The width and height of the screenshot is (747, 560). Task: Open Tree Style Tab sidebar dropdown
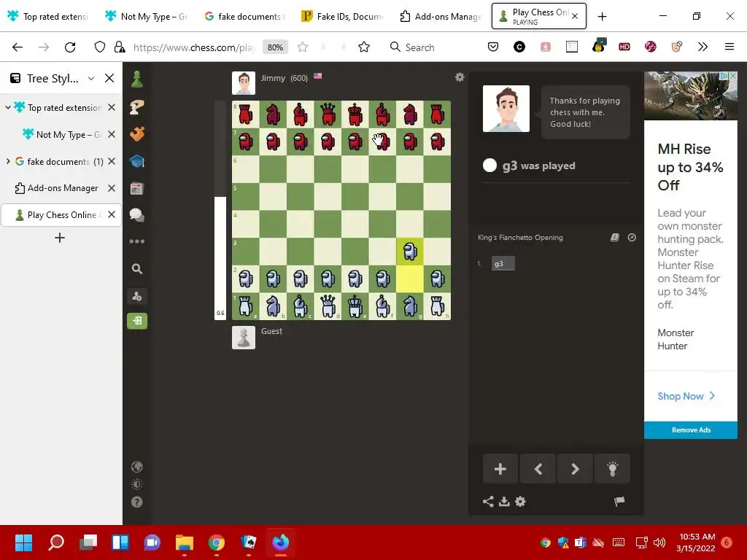pos(91,78)
